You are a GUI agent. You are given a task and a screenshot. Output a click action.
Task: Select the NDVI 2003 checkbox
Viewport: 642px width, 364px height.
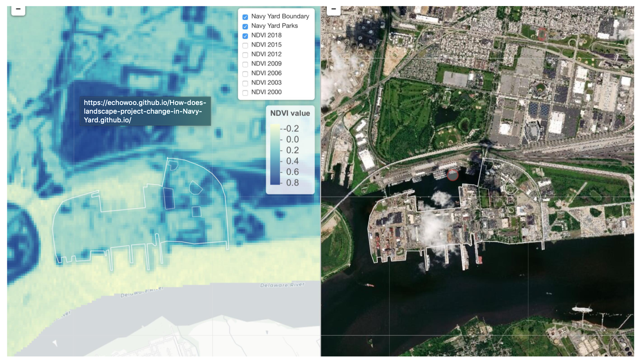245,83
